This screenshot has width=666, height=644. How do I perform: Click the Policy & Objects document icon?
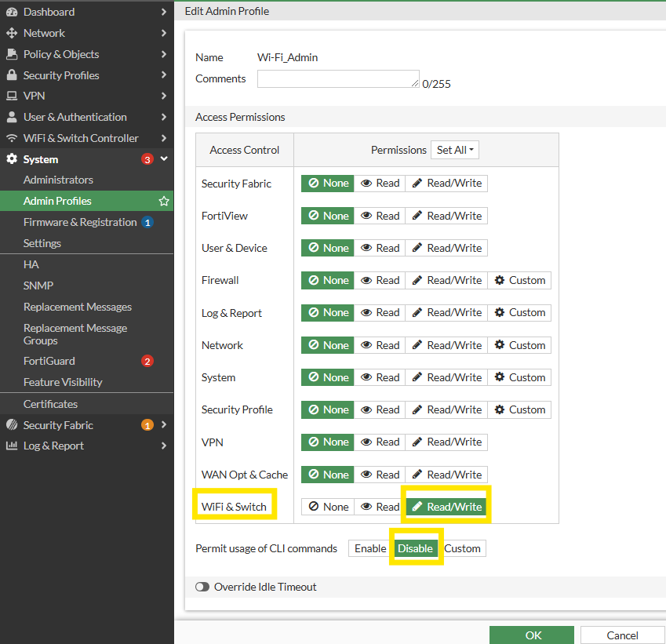pos(12,54)
